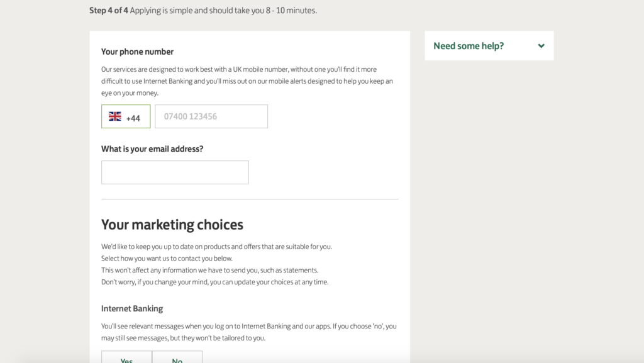
Task: Click the Internet Banking subheading
Action: pos(132,308)
